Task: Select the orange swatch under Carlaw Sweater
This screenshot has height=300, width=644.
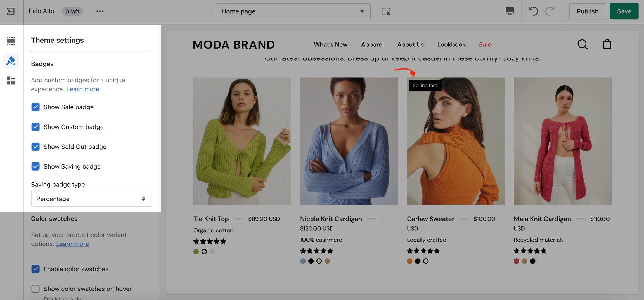Action: pyautogui.click(x=409, y=261)
